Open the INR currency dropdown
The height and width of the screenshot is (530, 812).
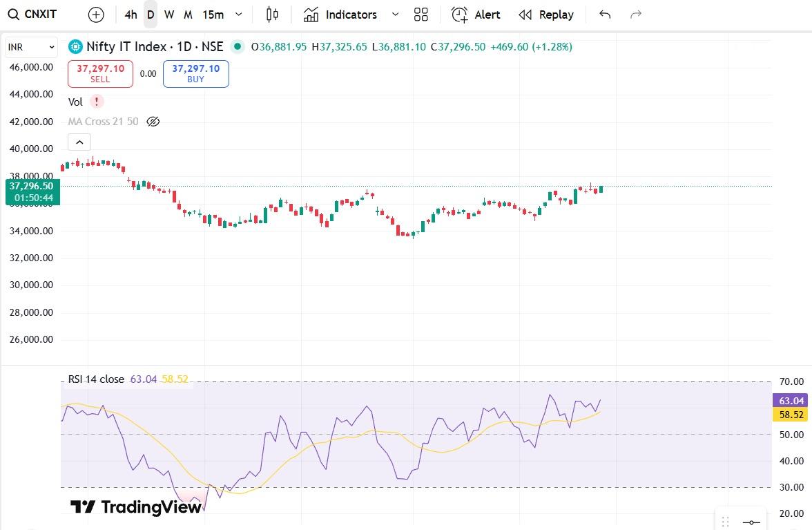pyautogui.click(x=31, y=47)
